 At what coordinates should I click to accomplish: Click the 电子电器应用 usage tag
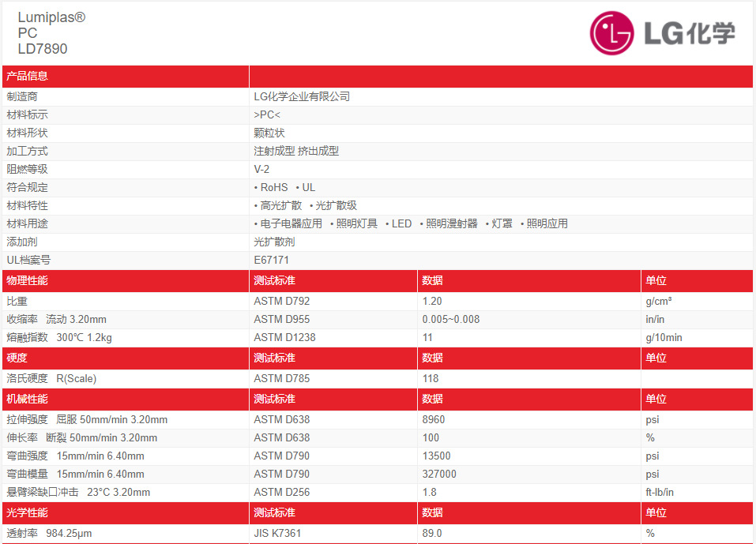click(x=291, y=223)
